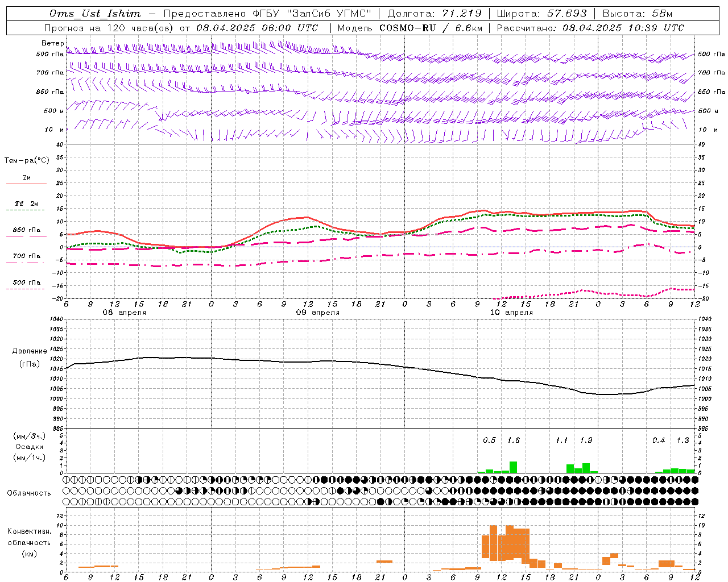Click the Ветер wind section label
Image resolution: width=728 pixels, height=582 pixels.
click(52, 43)
